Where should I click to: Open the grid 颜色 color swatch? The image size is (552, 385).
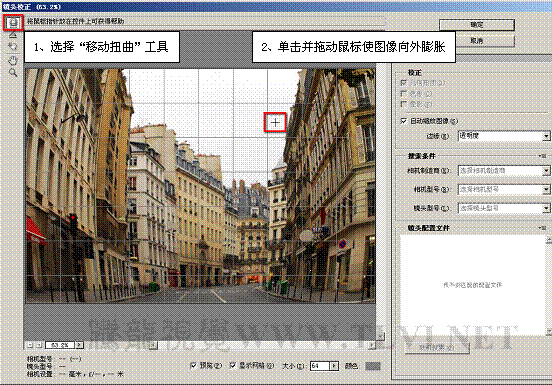[x=373, y=366]
